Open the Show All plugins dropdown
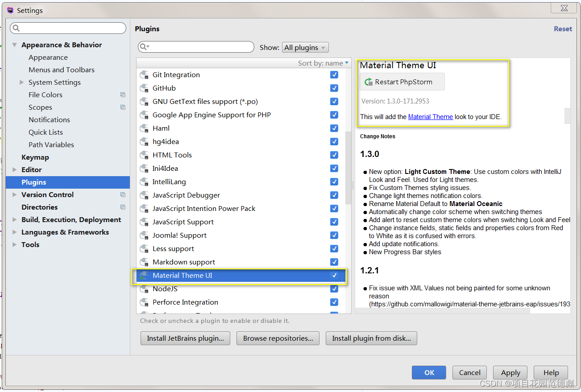 [x=305, y=48]
